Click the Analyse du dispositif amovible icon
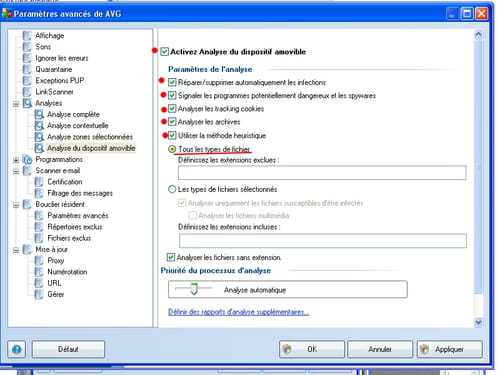The height and width of the screenshot is (375, 500). point(39,148)
